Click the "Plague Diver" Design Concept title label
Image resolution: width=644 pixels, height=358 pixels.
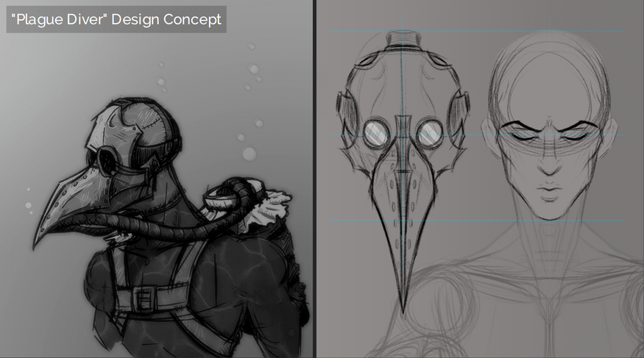click(116, 19)
